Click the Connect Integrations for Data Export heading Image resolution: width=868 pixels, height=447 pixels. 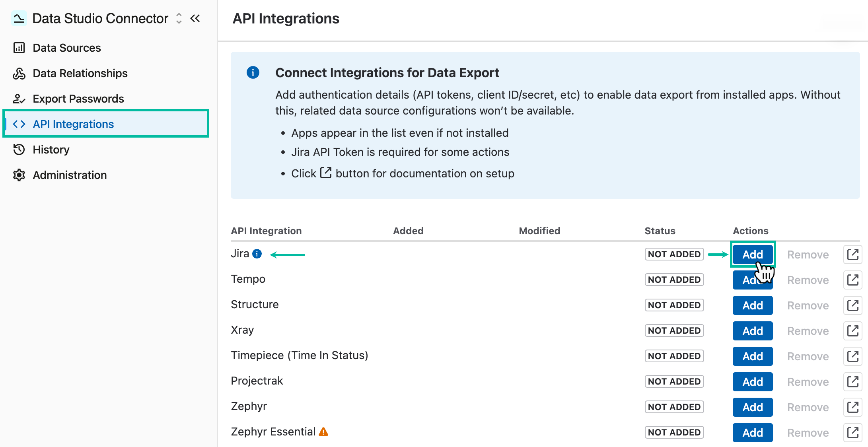(x=387, y=73)
